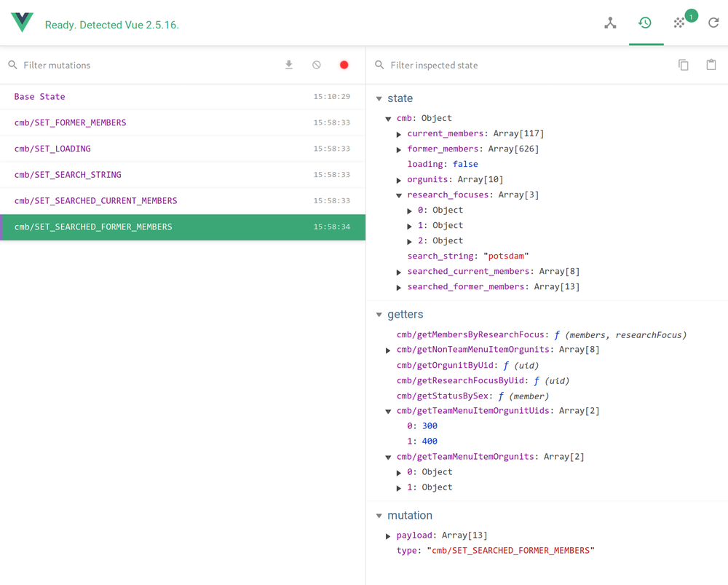Click the value 300 in getTeamMenuItemOrgunitUids
The image size is (728, 585).
430,426
